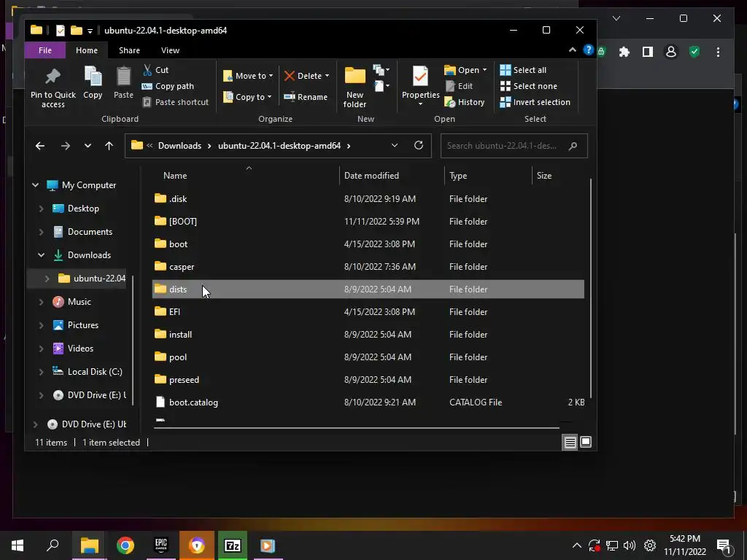Screen dimensions: 747x560
Task: Click Paste shortcut command
Action: click(x=175, y=102)
